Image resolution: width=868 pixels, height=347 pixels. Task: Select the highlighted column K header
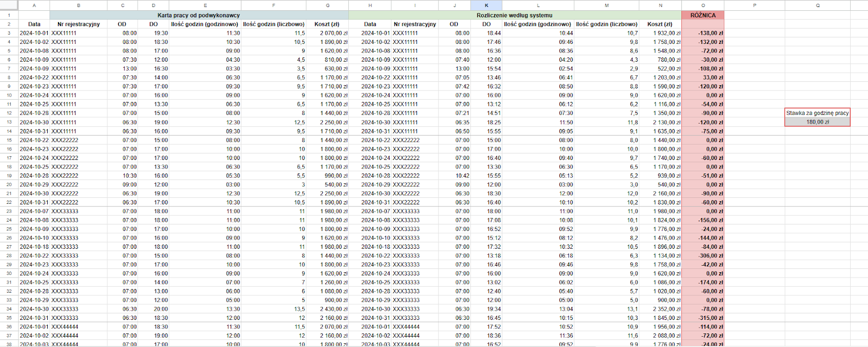pos(487,5)
